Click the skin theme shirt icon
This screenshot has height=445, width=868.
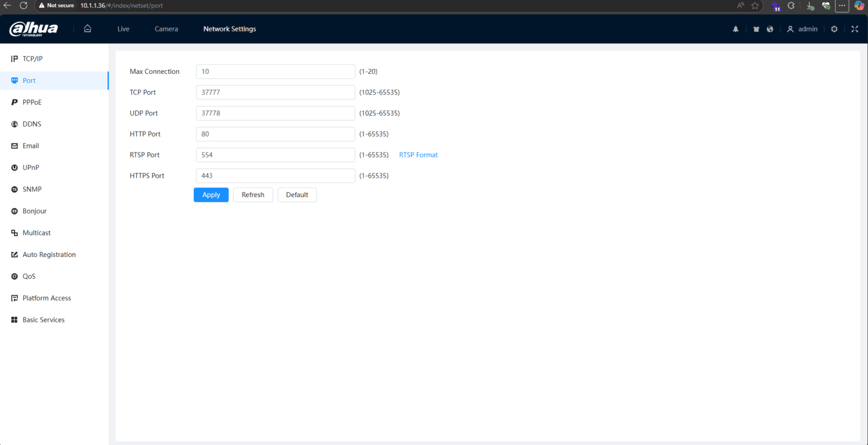756,29
